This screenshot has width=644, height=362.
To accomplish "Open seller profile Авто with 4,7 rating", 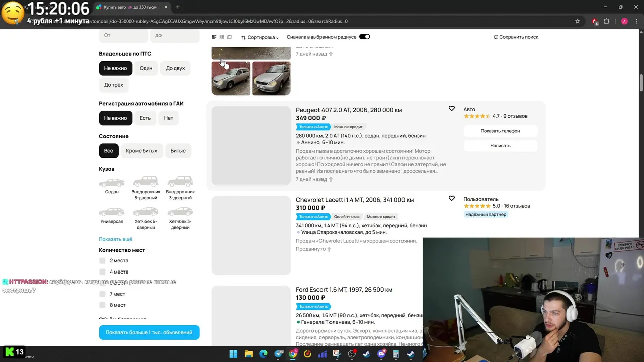I will tap(469, 109).
